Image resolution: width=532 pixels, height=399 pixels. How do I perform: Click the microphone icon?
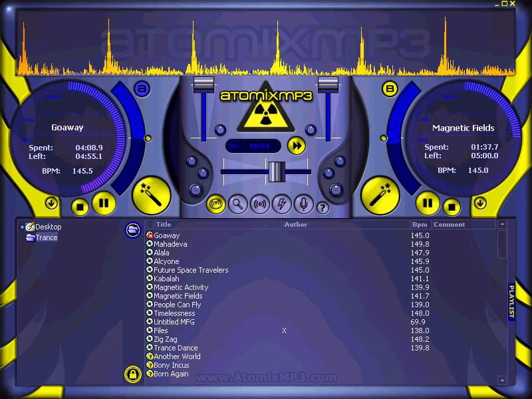(303, 204)
